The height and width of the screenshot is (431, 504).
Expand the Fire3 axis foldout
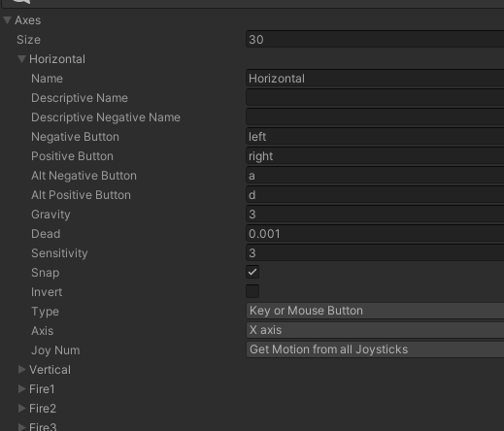[21, 427]
